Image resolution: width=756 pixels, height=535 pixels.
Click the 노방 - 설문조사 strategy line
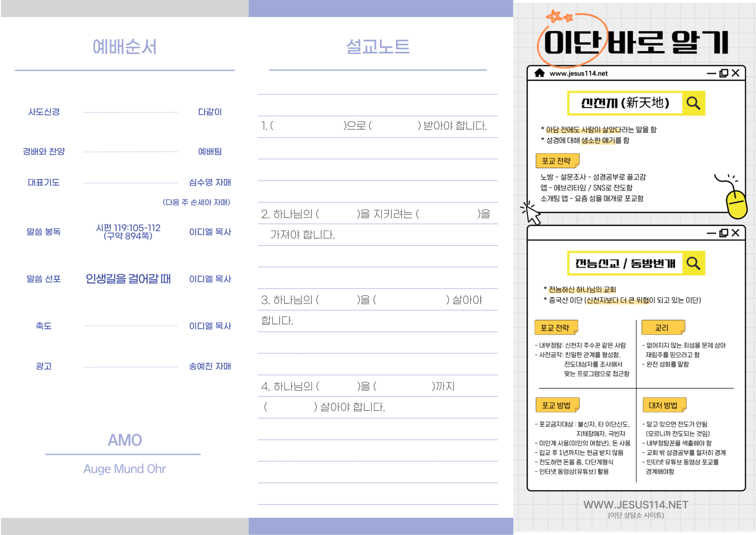tap(593, 177)
